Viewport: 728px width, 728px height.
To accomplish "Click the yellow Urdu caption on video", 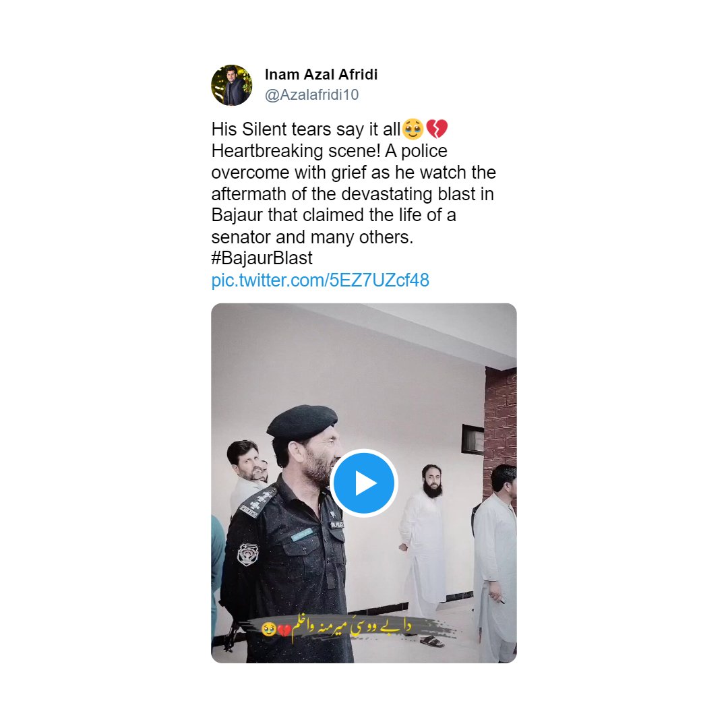I will [x=351, y=628].
